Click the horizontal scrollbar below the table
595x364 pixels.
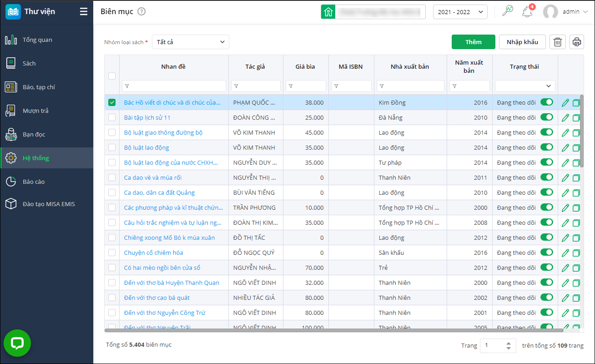pyautogui.click(x=318, y=330)
